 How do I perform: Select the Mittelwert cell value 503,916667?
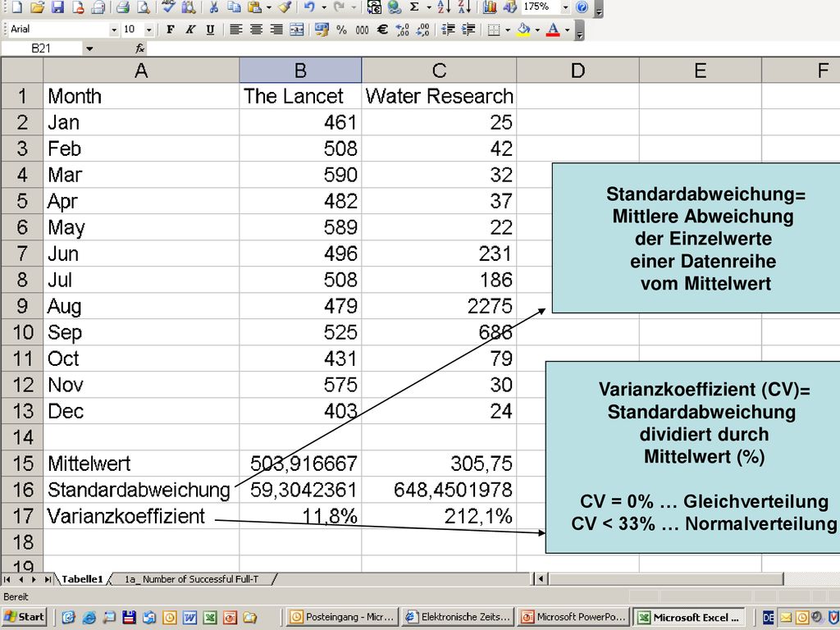pos(300,463)
